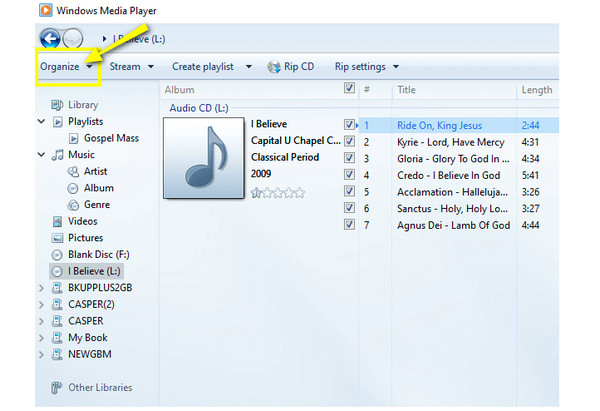The height and width of the screenshot is (411, 600).
Task: Click the Windows Media Player title icon
Action: (46, 10)
